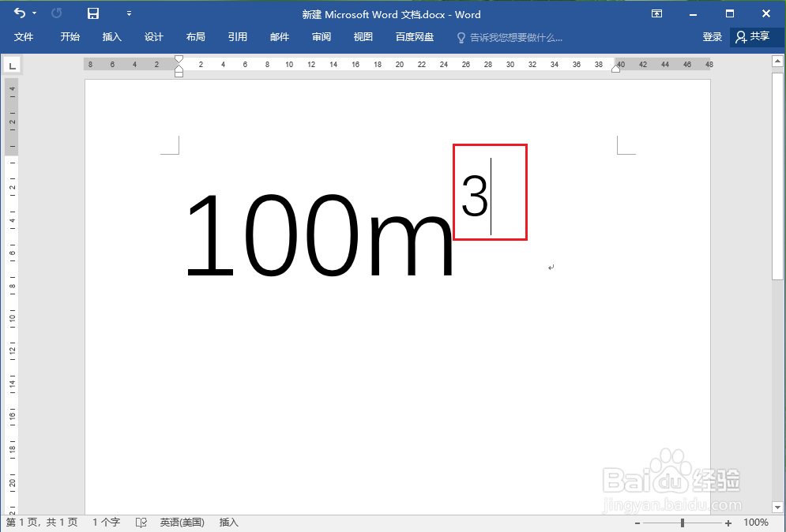Image resolution: width=786 pixels, height=532 pixels.
Task: Open Ribbon Display Options icon
Action: click(x=656, y=14)
